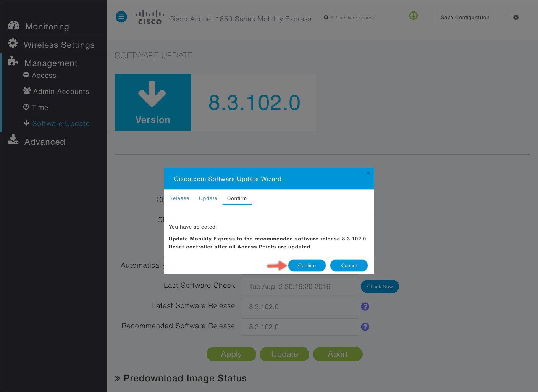Select Software Update in sidebar
538x392 pixels.
tap(61, 124)
